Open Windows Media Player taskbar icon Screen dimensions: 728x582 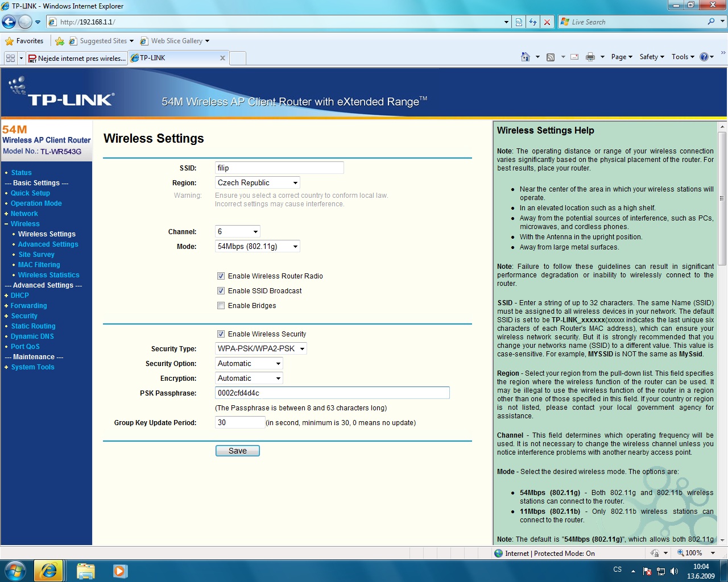click(120, 571)
